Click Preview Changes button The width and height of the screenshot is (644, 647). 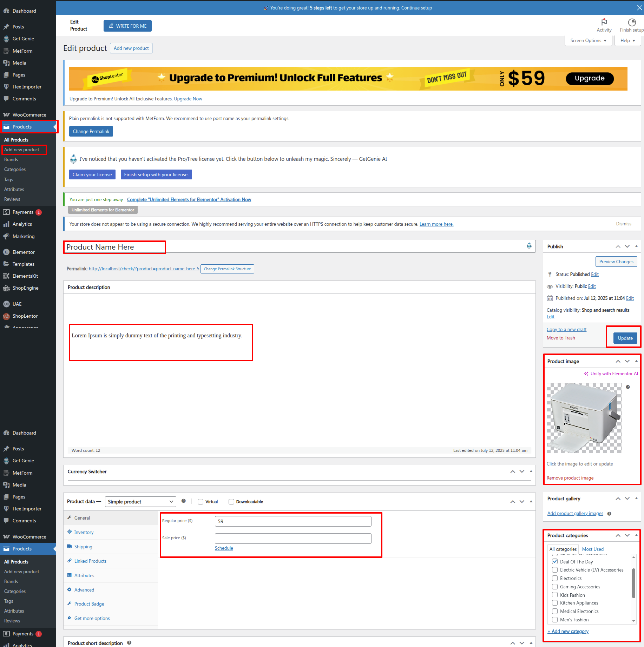click(x=616, y=262)
